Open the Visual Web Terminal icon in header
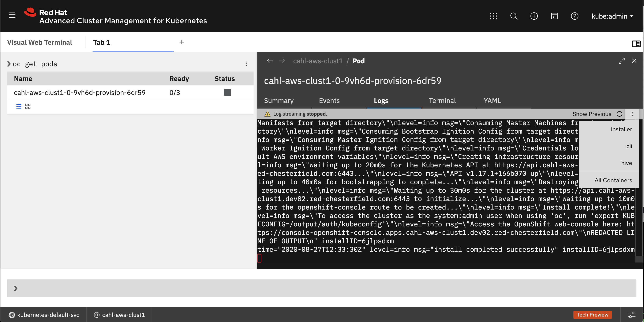This screenshot has height=322, width=644. coord(554,16)
